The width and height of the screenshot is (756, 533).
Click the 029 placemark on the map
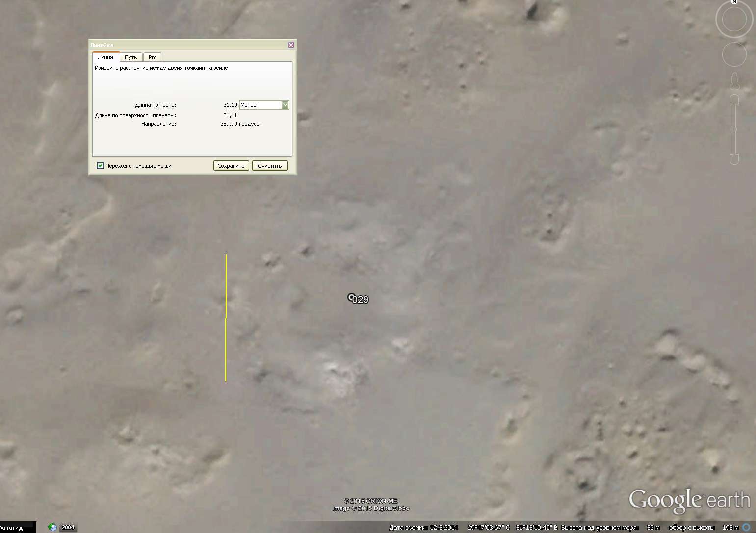click(x=351, y=297)
